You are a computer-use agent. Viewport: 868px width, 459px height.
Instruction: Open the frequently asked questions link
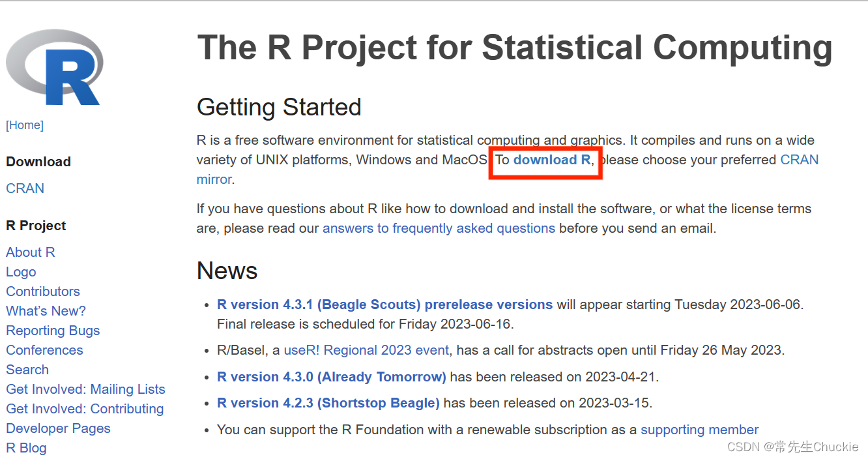(439, 228)
